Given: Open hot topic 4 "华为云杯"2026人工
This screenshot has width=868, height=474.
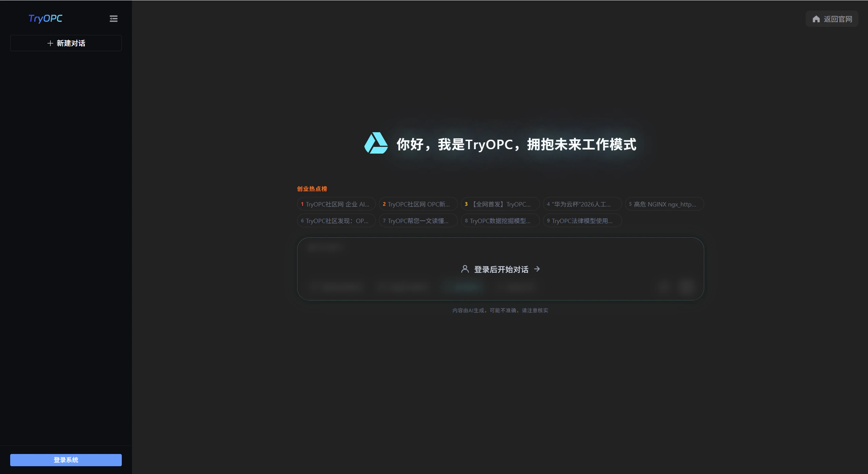Looking at the screenshot, I should pyautogui.click(x=582, y=204).
